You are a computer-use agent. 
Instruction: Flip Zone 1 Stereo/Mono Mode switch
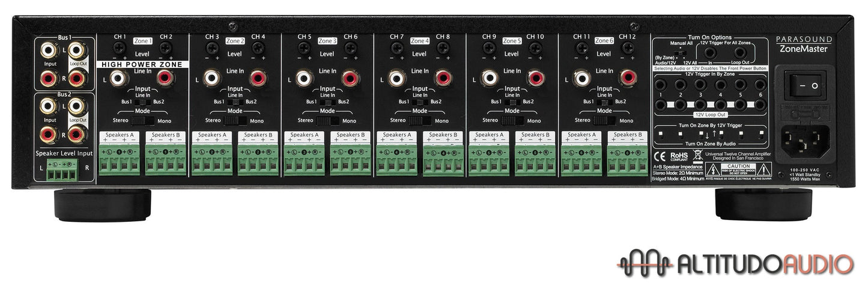point(142,120)
